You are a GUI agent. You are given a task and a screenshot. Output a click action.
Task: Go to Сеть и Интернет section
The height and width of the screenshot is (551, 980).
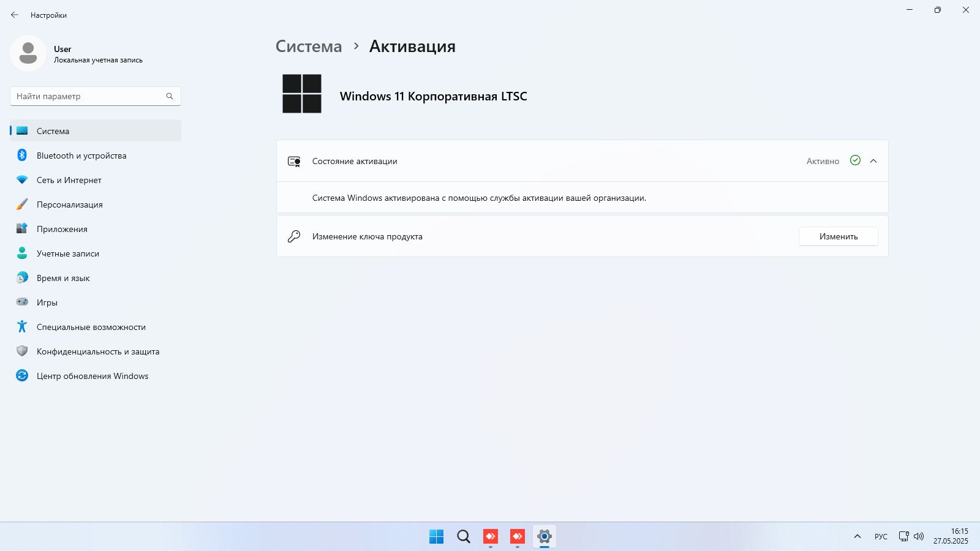(96, 180)
